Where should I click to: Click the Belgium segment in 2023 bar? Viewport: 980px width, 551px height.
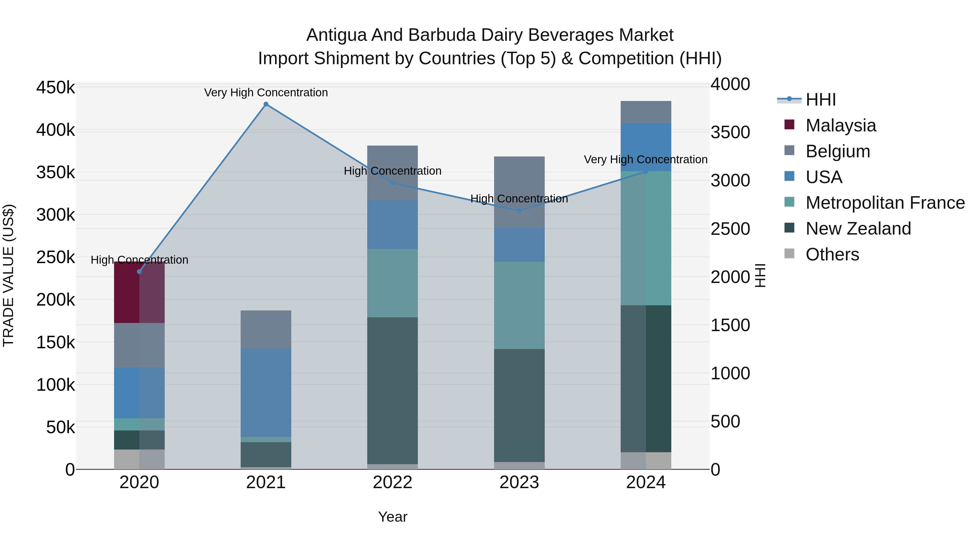pos(519,192)
